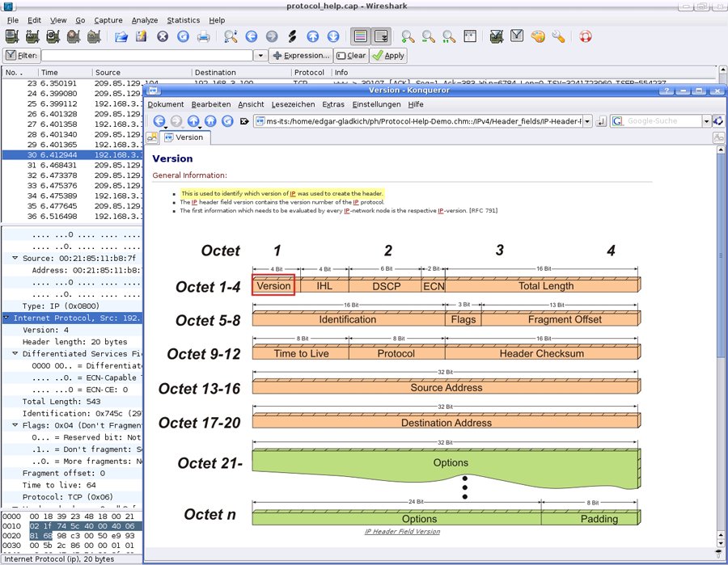Reload the capture file in Wireshark
This screenshot has width=728, height=565.
click(x=183, y=36)
